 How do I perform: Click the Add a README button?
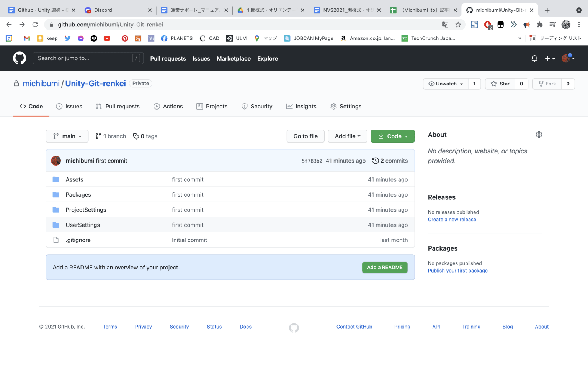[x=385, y=267]
